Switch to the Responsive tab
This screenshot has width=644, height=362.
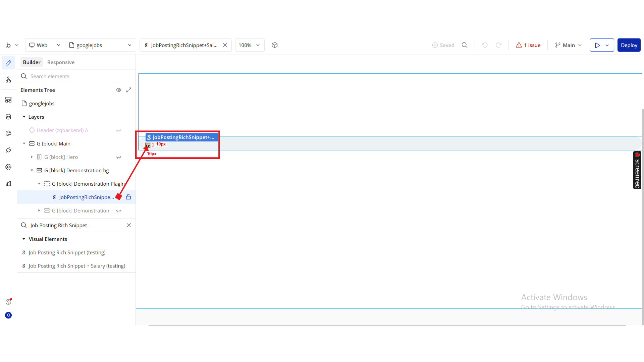point(61,62)
